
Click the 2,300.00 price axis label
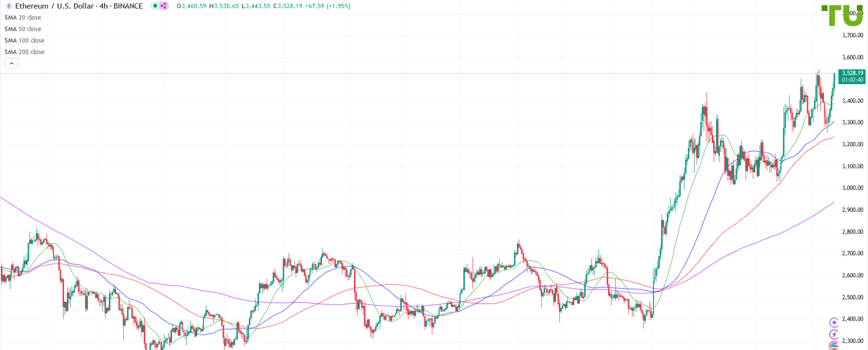(853, 341)
